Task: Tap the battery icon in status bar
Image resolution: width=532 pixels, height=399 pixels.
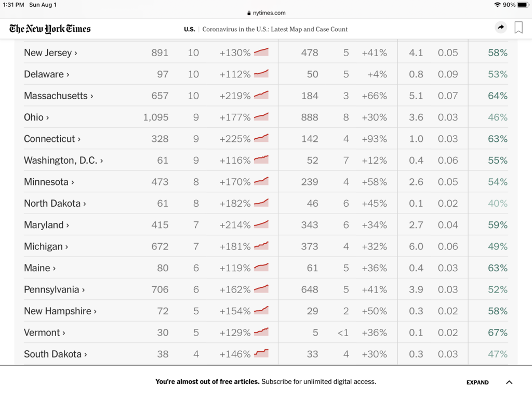Action: [x=523, y=5]
